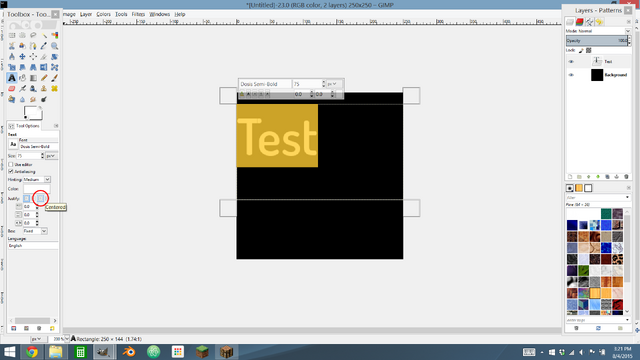Select the Eraser tool
Image resolution: width=640 pixels, height=360 pixels.
(12, 89)
